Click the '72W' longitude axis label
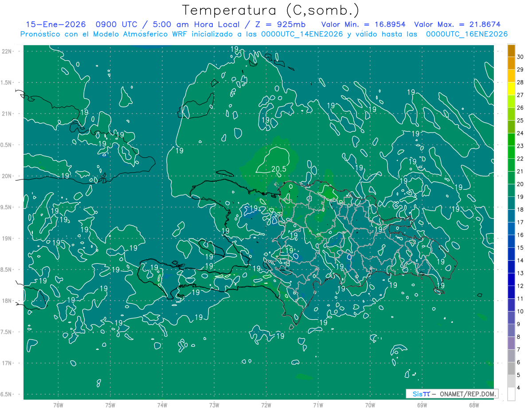The height and width of the screenshot is (411, 532). pyautogui.click(x=266, y=405)
